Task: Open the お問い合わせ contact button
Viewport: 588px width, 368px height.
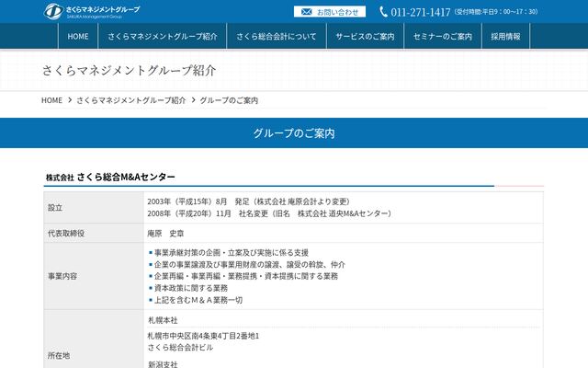Action: (330, 12)
